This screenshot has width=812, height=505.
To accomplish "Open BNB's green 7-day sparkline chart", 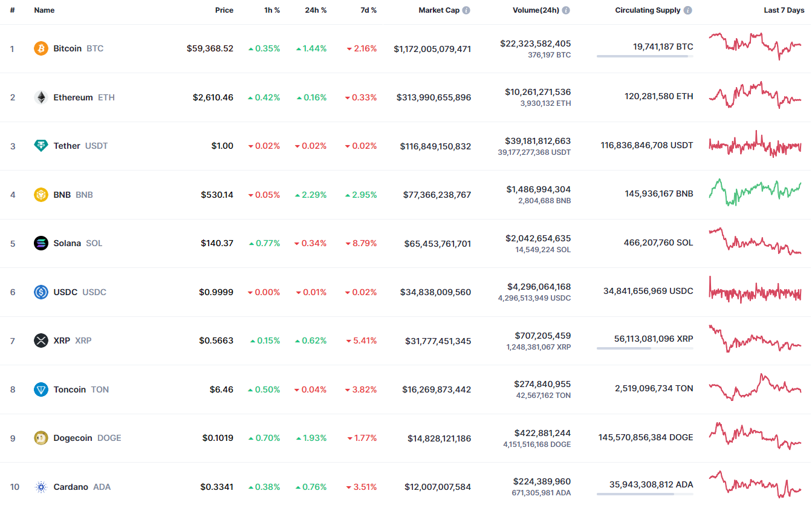I will [x=755, y=192].
